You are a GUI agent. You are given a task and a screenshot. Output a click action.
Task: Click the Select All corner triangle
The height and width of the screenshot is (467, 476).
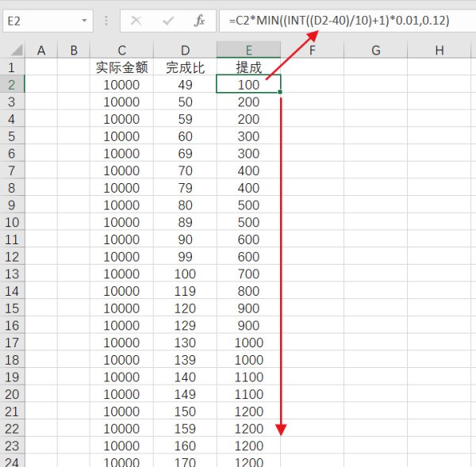coord(13,51)
